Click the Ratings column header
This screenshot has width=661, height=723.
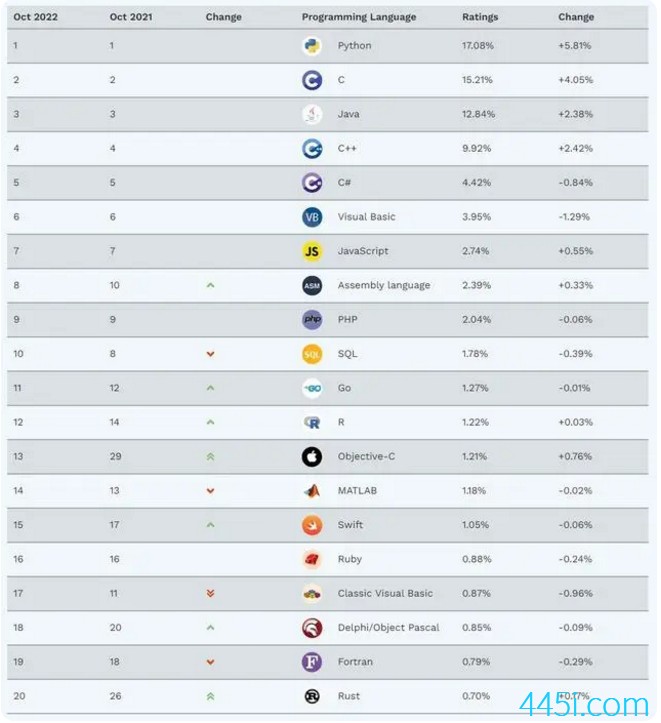[x=480, y=17]
